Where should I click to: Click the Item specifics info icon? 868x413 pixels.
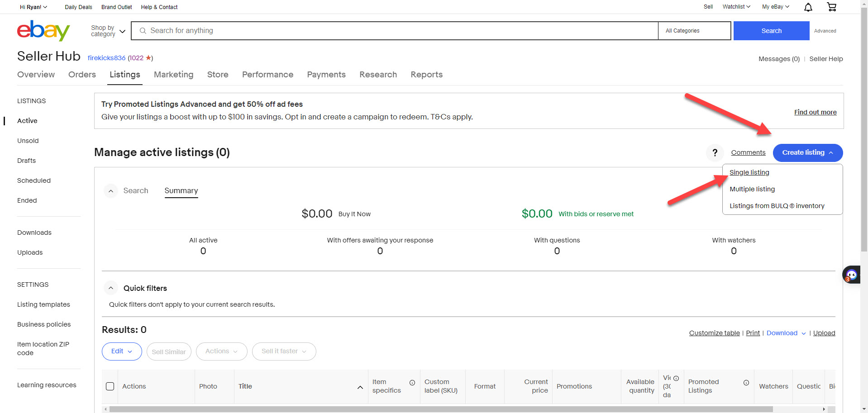pos(412,383)
